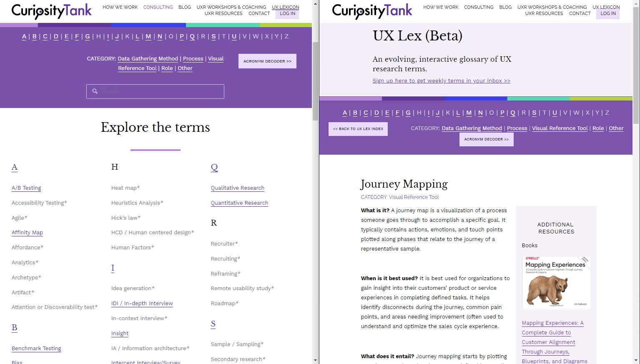Go back using the Back to UX Lex Index button
The image size is (640, 364).
[358, 129]
